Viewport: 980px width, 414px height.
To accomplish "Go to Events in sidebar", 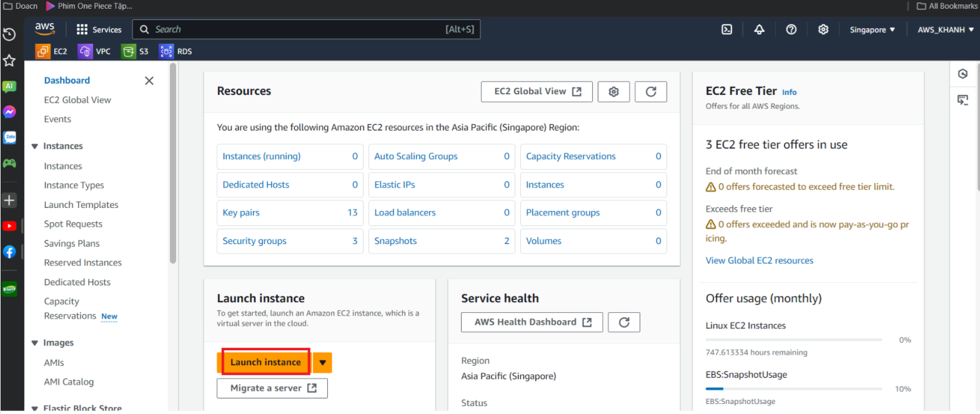I will pos(57,119).
